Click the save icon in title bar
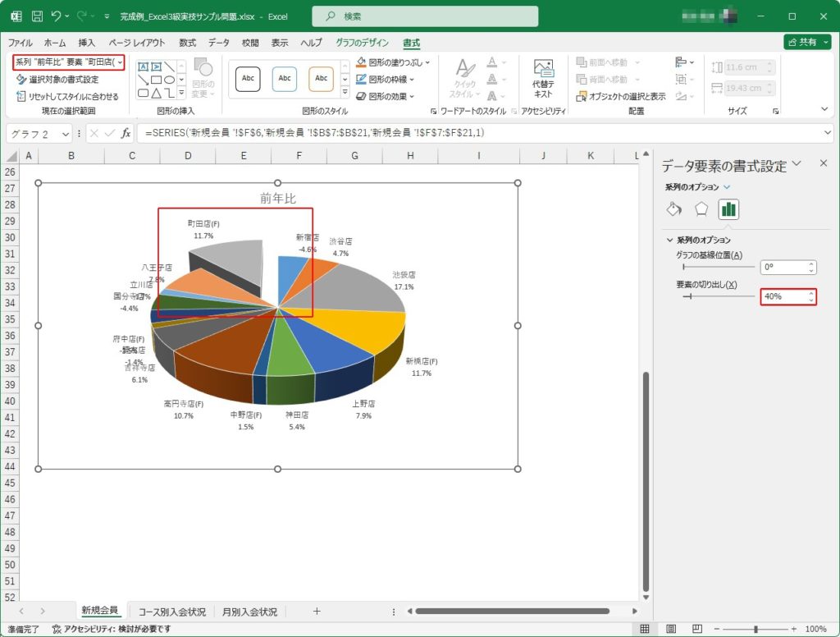The height and width of the screenshot is (637, 840). click(37, 16)
